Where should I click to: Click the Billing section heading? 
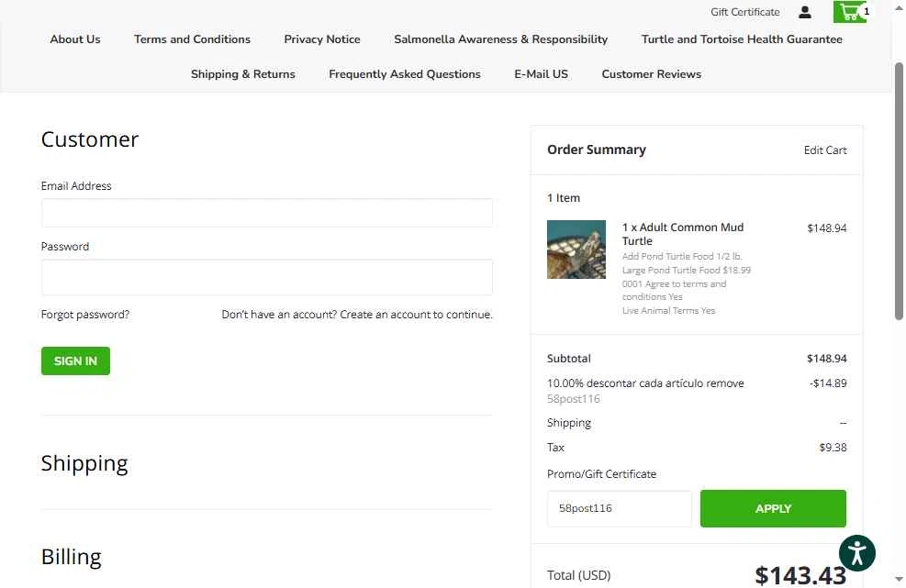[x=71, y=557]
